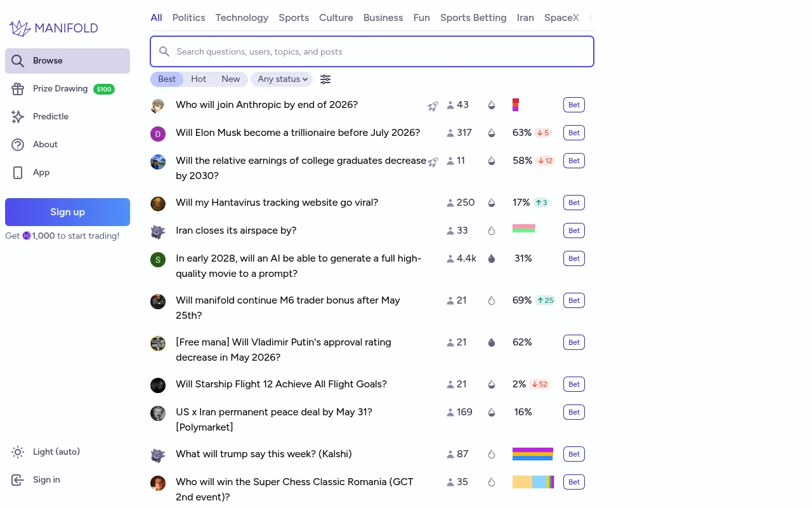Open Super Chess Classic Romania question
This screenshot has height=508, width=812.
(x=294, y=490)
